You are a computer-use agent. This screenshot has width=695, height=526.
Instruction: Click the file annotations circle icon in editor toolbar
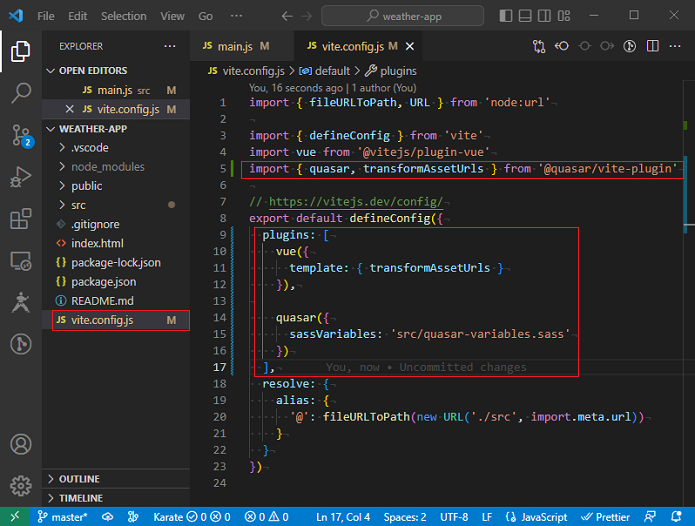(629, 46)
